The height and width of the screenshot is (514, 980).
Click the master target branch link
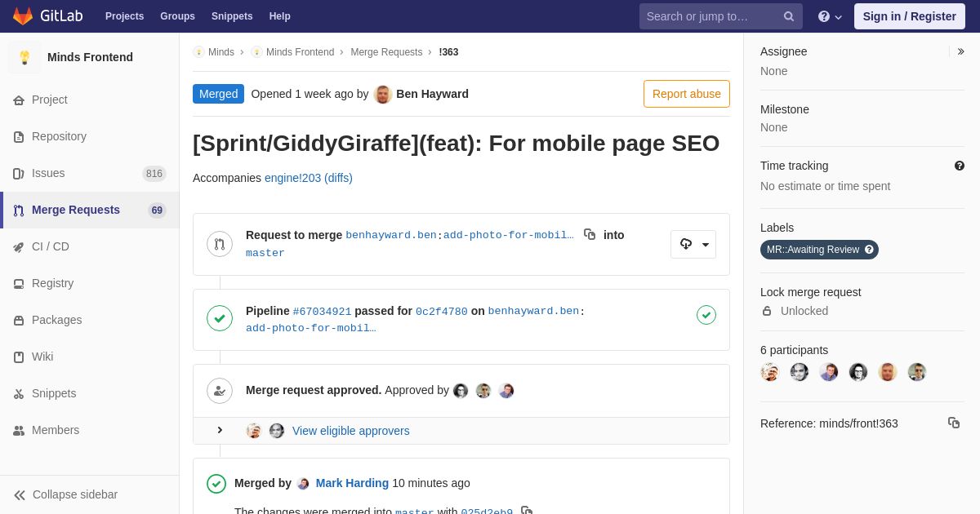pyautogui.click(x=265, y=253)
